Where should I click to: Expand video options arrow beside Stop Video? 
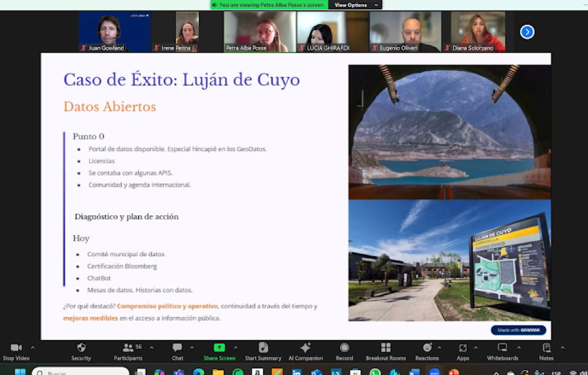tap(32, 347)
